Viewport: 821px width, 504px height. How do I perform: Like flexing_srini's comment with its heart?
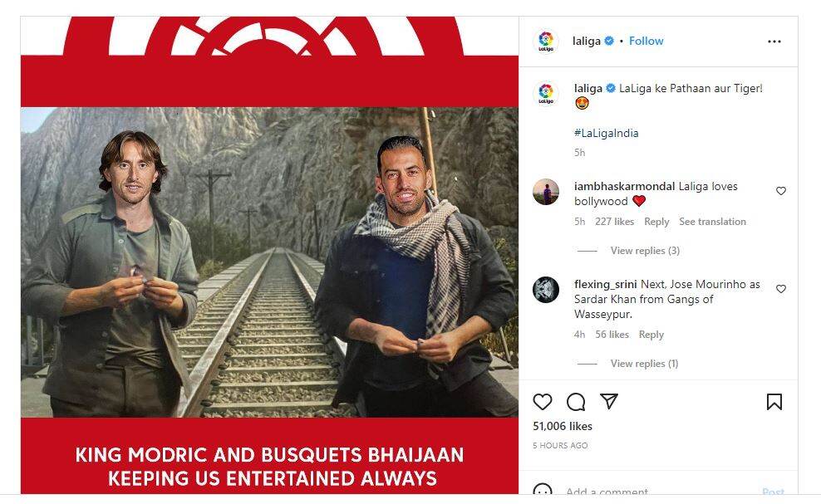point(780,289)
